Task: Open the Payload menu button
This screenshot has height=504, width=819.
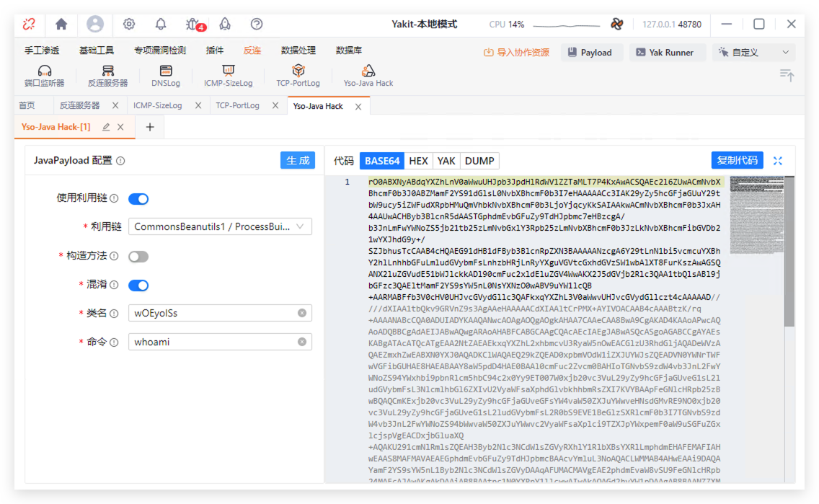Action: point(590,53)
